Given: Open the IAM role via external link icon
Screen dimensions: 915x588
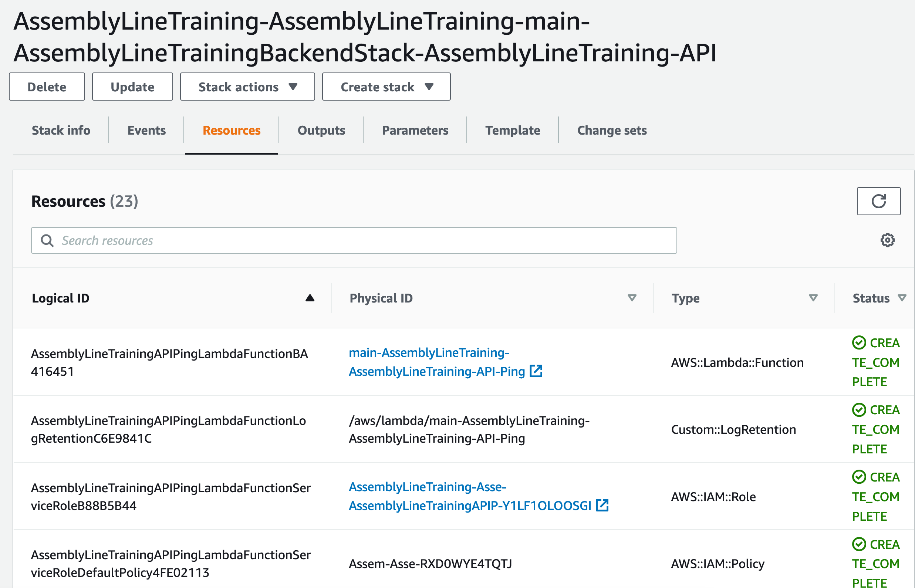Looking at the screenshot, I should pyautogui.click(x=602, y=506).
